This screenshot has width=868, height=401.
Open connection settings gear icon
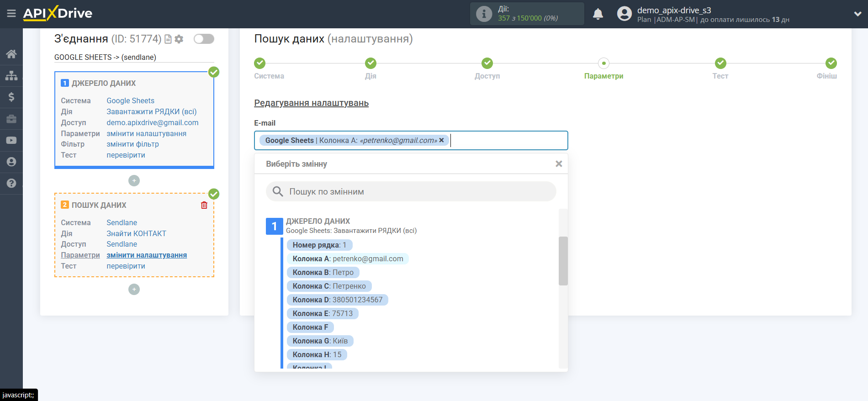pos(179,39)
